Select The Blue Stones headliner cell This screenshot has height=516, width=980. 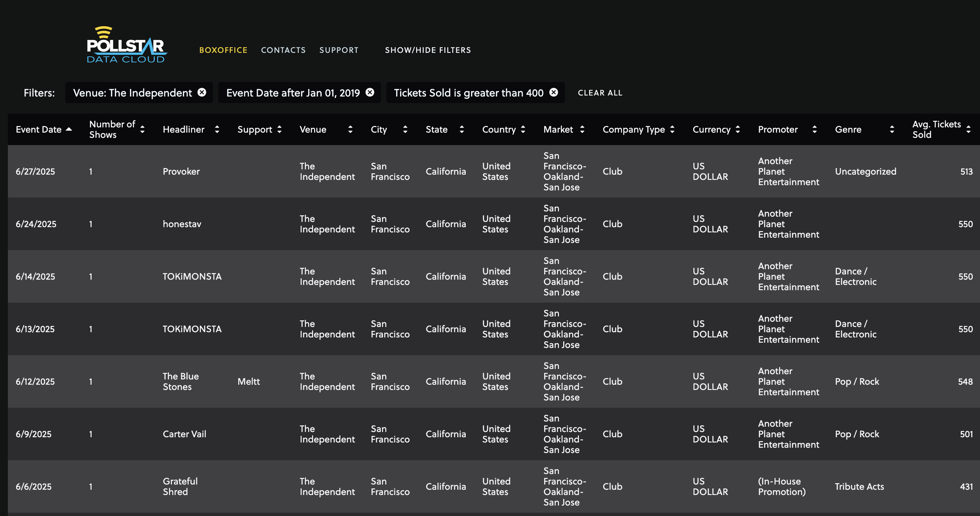coord(181,381)
